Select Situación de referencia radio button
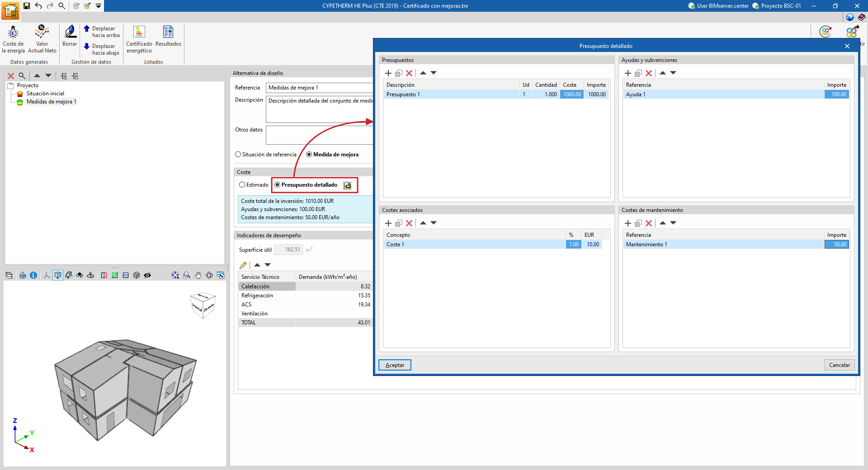 [x=266, y=155]
